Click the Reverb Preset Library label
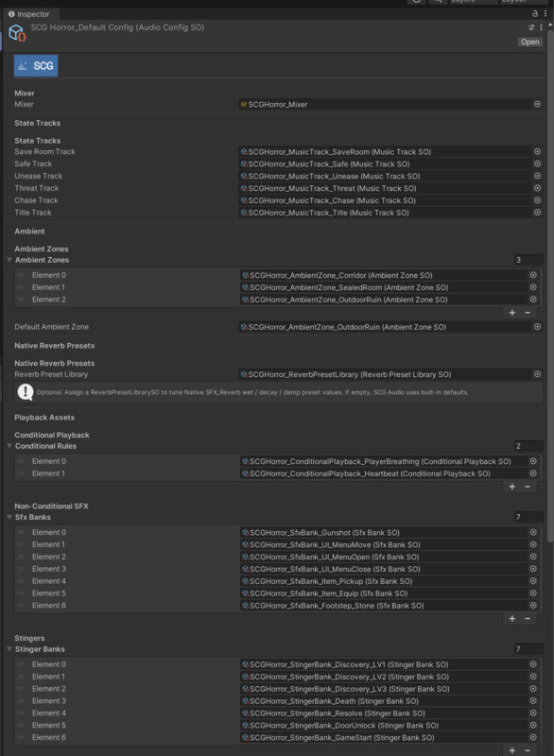This screenshot has height=756, width=554. pos(51,374)
